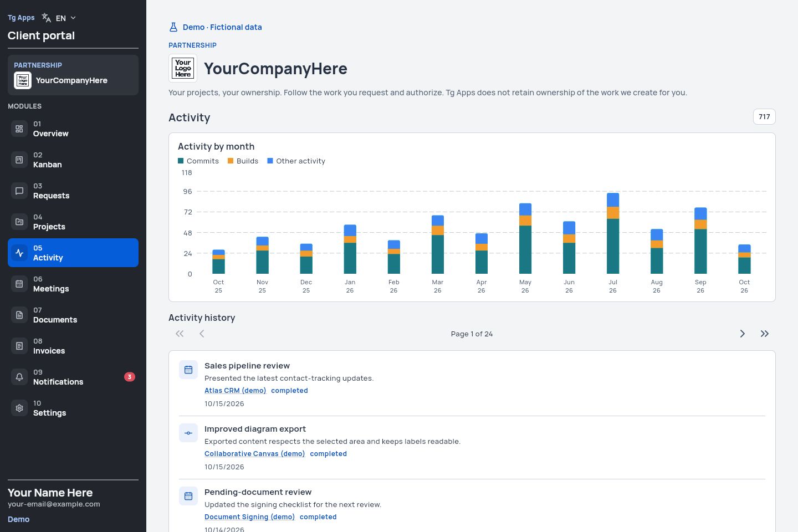Click the Notifications bell icon

(x=19, y=377)
